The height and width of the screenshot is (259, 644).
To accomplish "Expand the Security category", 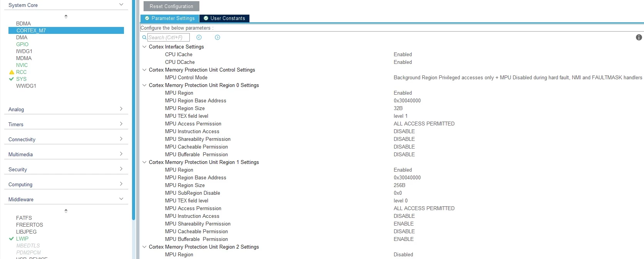I will [x=121, y=169].
